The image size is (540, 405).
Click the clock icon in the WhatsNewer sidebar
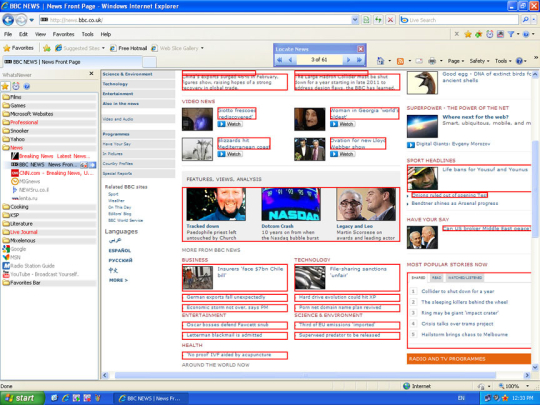pos(16,86)
